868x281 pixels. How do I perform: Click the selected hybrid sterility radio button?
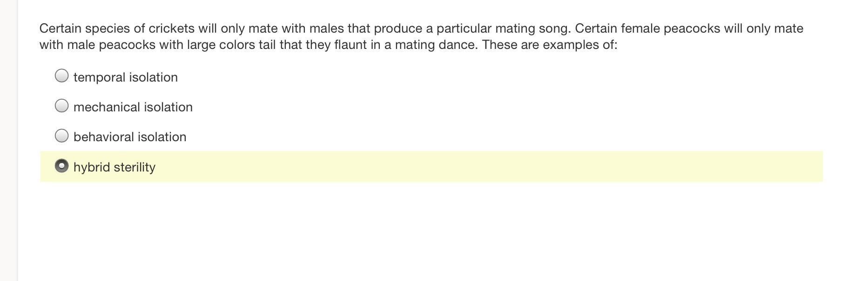coord(61,166)
